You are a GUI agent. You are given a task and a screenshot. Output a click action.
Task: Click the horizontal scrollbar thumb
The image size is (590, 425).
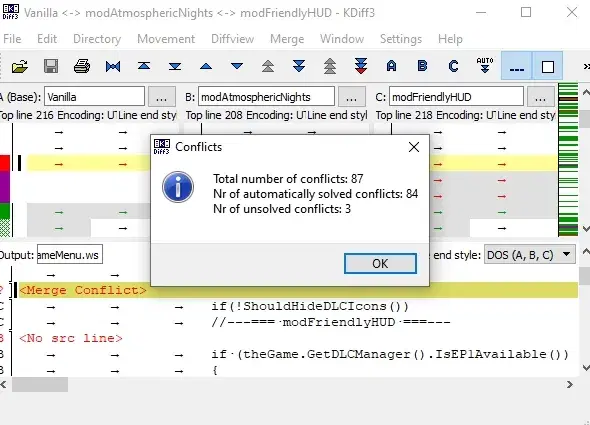coord(40,385)
